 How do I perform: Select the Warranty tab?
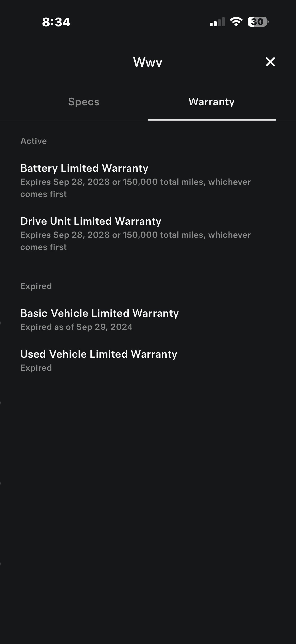(211, 102)
